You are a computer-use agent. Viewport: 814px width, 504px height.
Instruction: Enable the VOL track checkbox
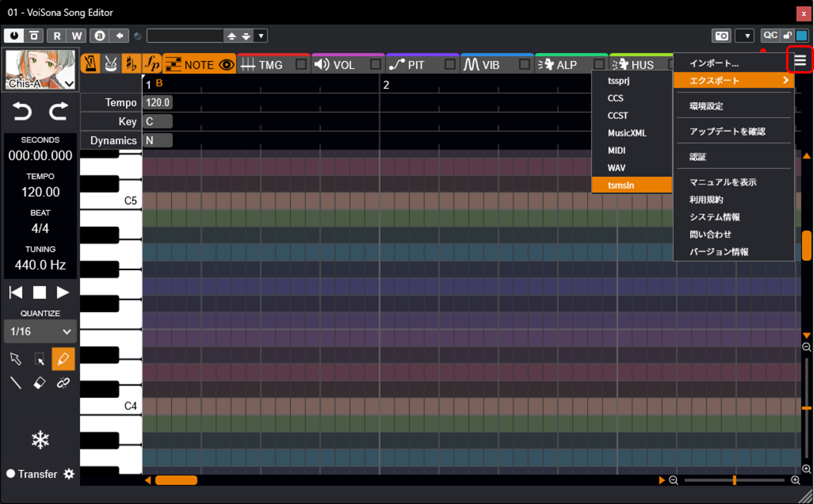tap(376, 64)
